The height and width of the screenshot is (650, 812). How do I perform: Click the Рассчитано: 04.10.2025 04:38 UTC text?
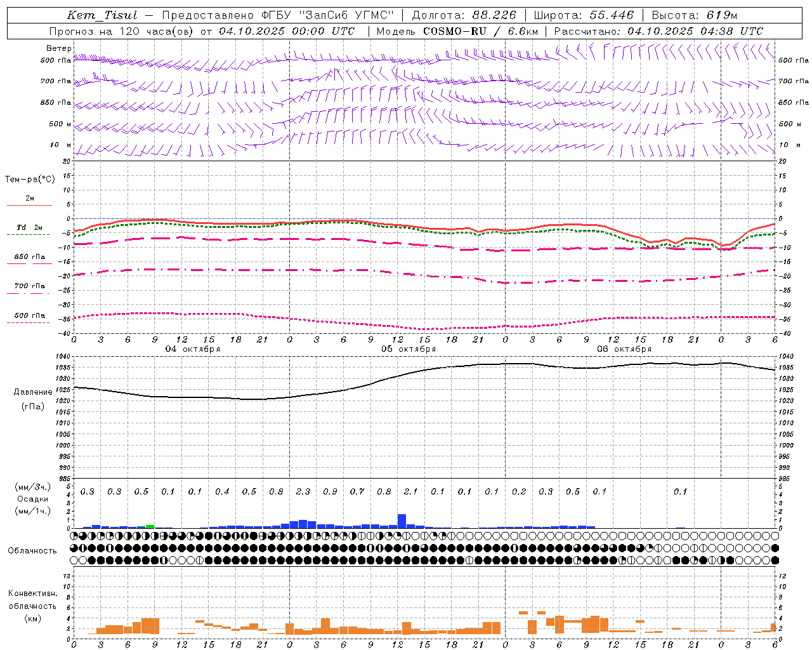pos(658,31)
